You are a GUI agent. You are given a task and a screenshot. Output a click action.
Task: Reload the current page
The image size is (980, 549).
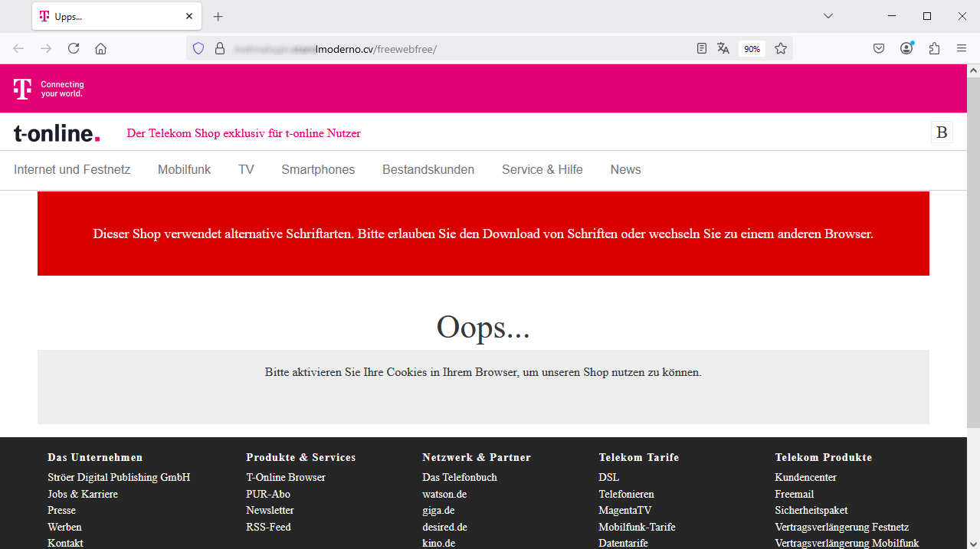click(74, 48)
